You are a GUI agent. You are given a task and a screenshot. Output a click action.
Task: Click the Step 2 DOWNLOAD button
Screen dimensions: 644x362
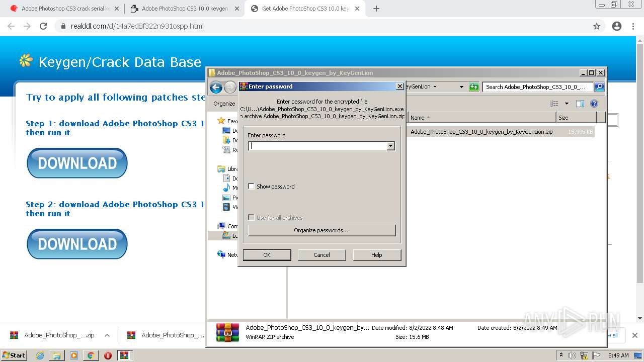[x=77, y=244]
